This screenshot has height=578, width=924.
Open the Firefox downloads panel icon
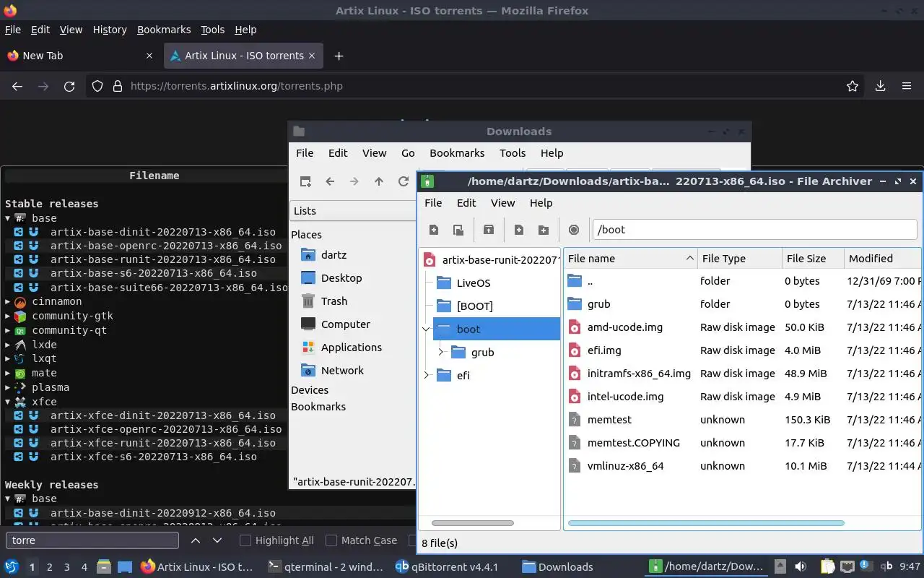point(881,86)
